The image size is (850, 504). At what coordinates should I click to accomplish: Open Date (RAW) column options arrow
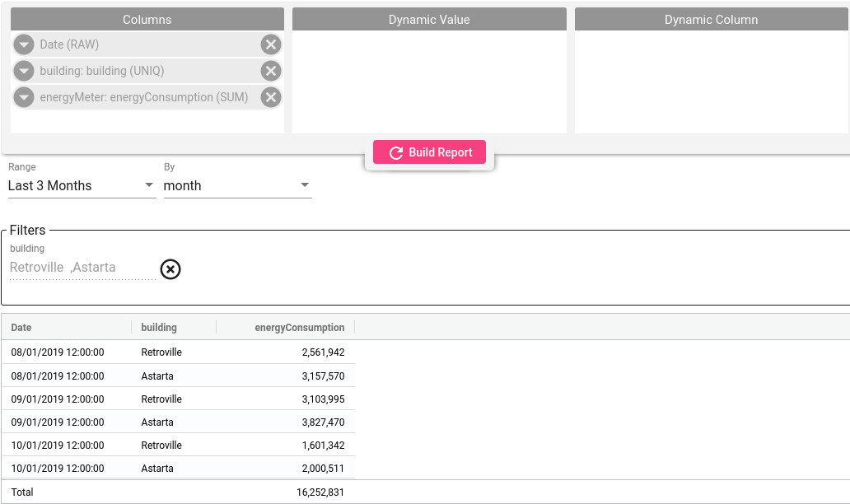pyautogui.click(x=24, y=44)
